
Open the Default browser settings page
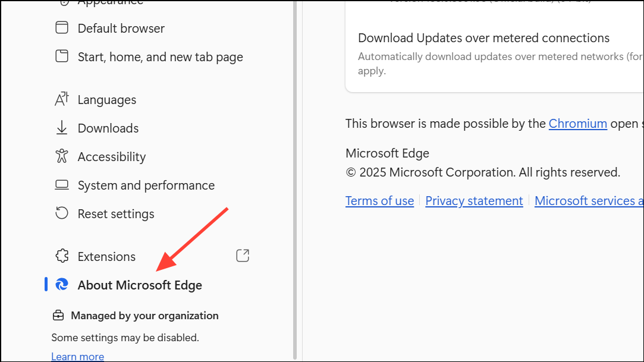121,28
